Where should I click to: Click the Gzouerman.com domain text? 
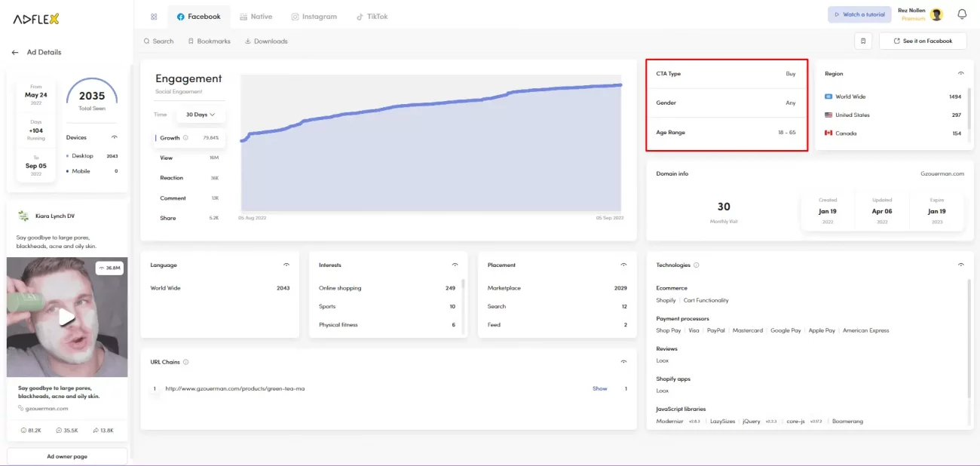(942, 174)
